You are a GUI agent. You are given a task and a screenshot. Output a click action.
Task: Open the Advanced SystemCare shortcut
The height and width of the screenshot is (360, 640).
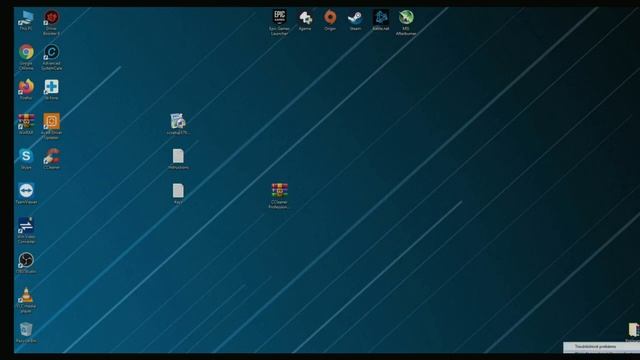51,57
